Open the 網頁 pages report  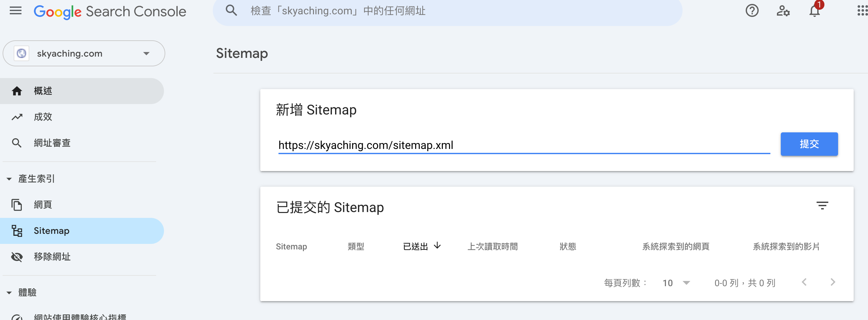click(82, 205)
